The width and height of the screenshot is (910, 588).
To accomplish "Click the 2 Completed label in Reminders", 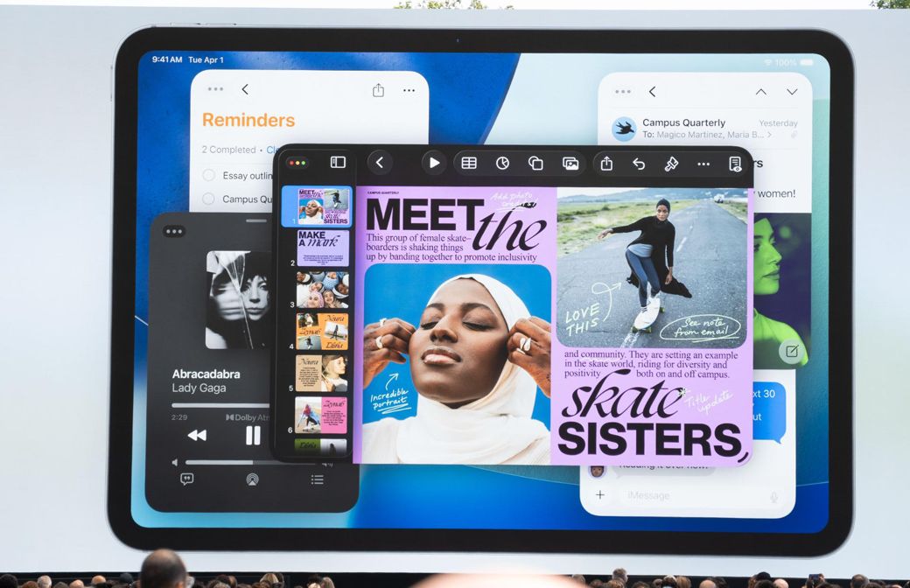I will tap(228, 150).
